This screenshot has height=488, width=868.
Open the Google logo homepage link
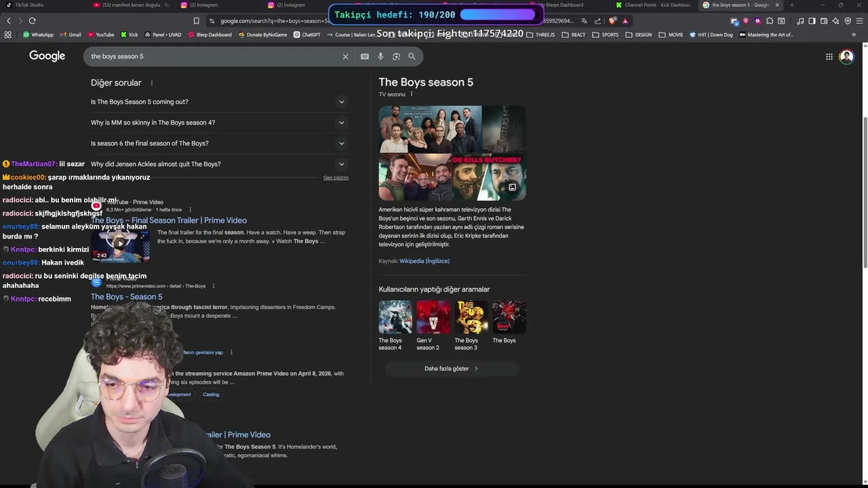(47, 56)
